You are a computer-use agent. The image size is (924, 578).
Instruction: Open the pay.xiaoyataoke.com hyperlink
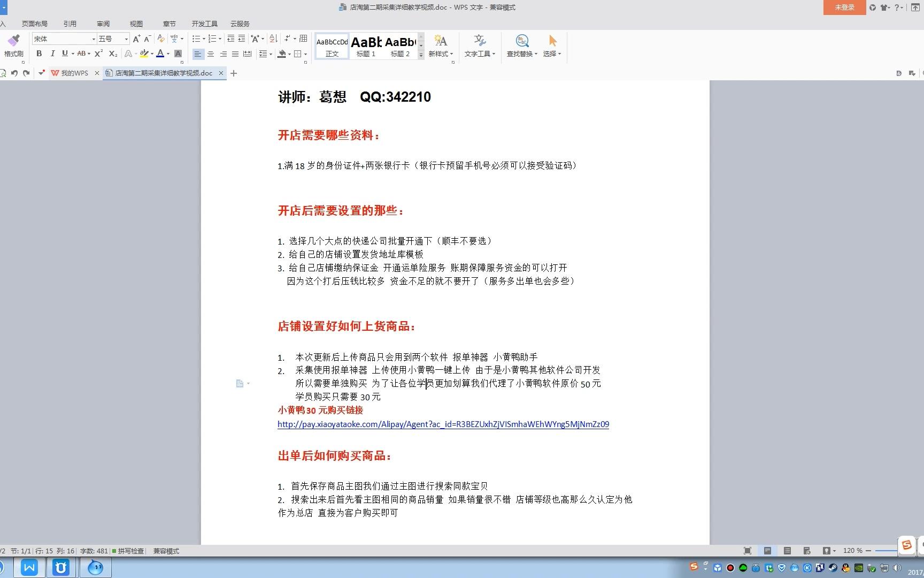click(x=443, y=424)
